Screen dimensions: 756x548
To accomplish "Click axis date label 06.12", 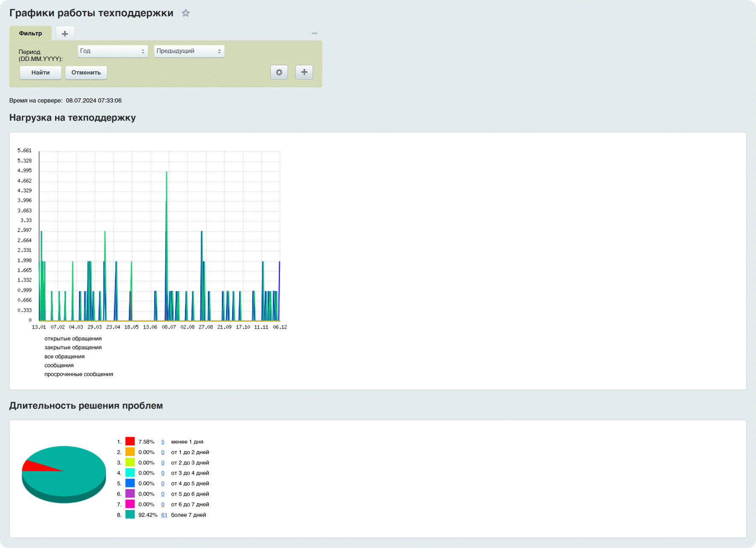I will coord(280,327).
